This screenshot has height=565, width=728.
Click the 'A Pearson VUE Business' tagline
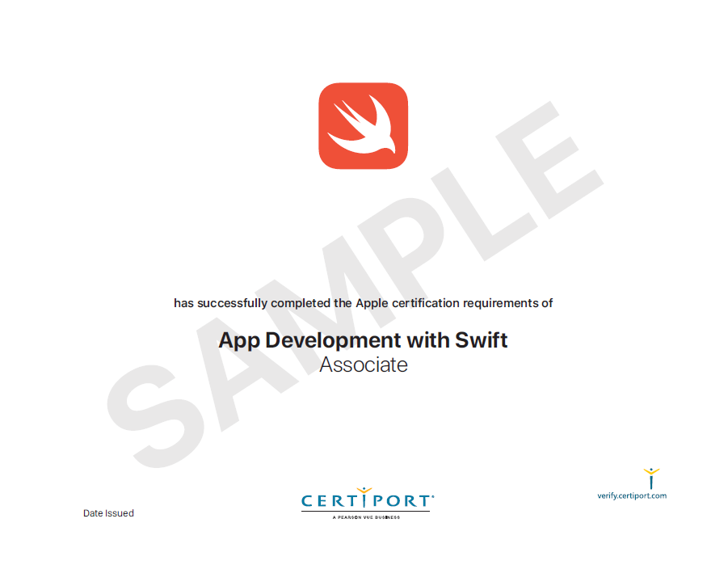tap(366, 517)
